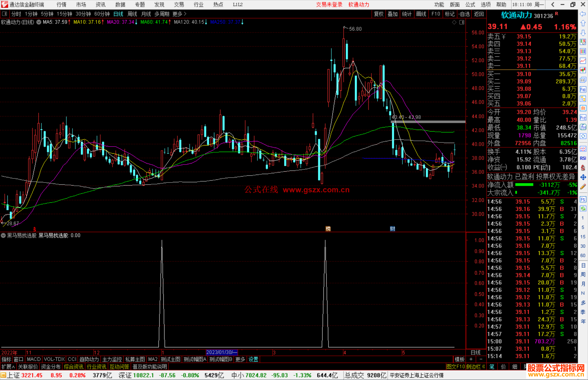The width and height of the screenshot is (588, 380).
Task: Toggle the main chart indicator circle button
Action: (39, 22)
